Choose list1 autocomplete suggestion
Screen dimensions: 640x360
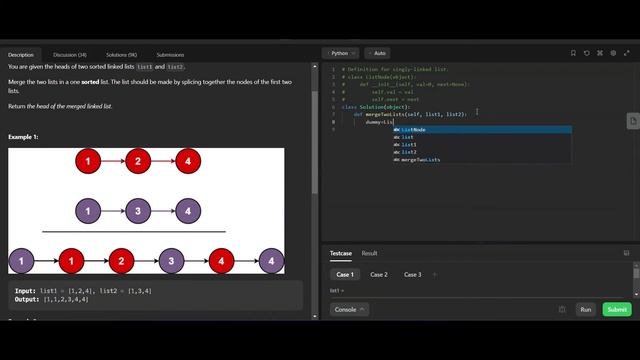click(x=482, y=144)
